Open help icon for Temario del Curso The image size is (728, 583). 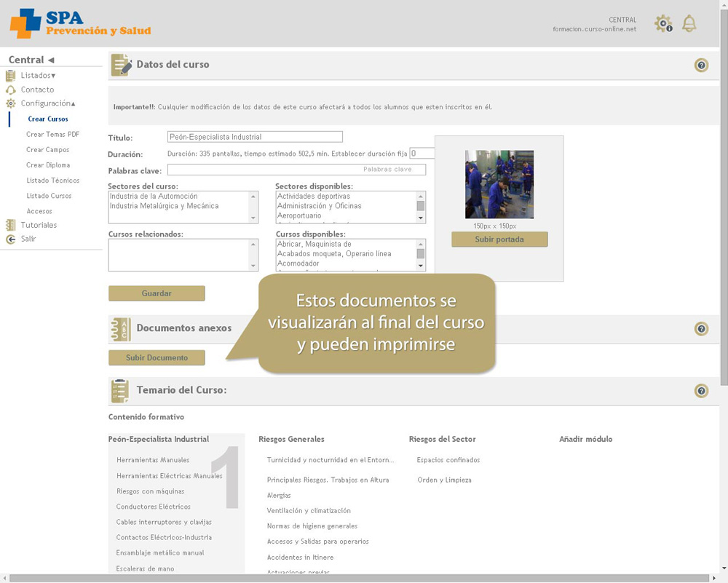[701, 391]
